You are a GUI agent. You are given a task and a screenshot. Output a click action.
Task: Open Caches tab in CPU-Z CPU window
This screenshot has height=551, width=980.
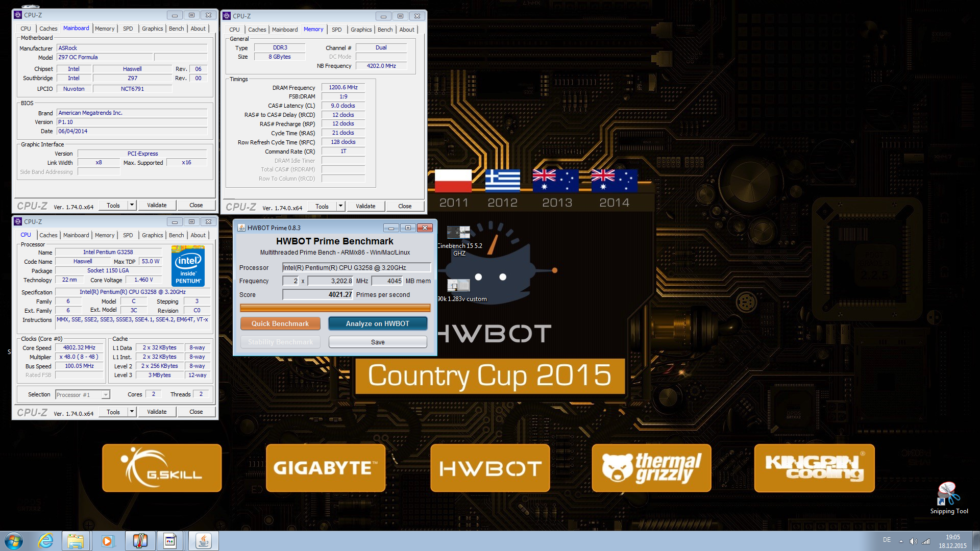coord(48,235)
